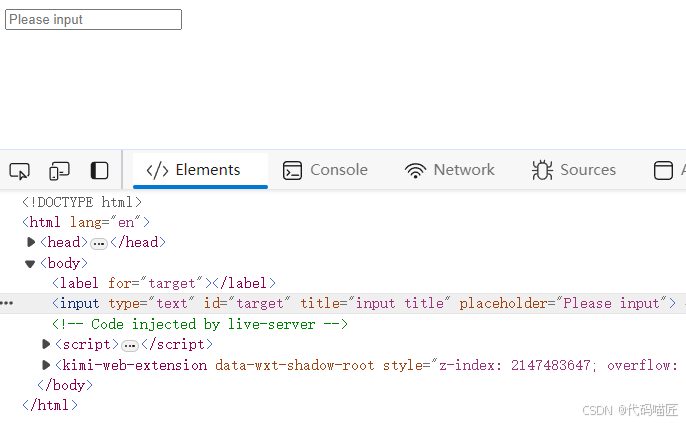
Task: Expand the script element node
Action: click(46, 344)
